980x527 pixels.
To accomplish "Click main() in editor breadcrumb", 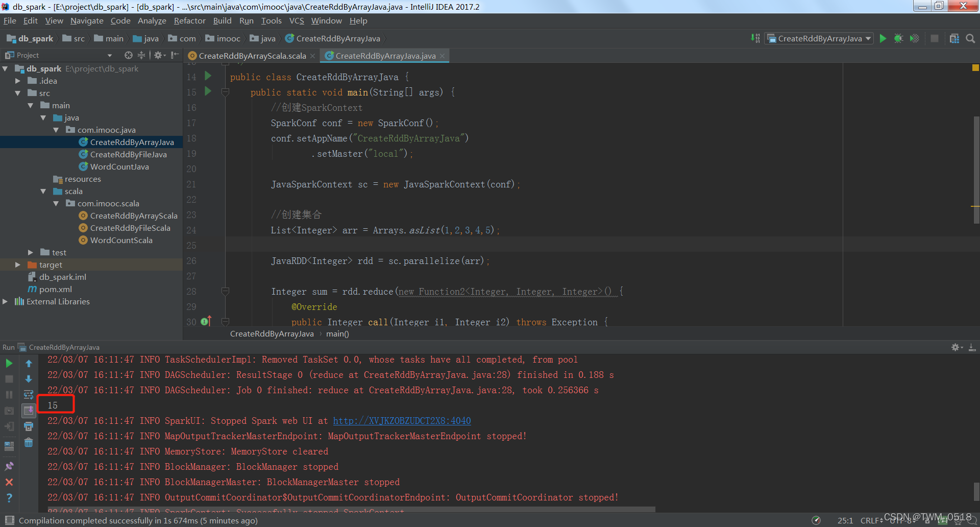I will (x=337, y=333).
